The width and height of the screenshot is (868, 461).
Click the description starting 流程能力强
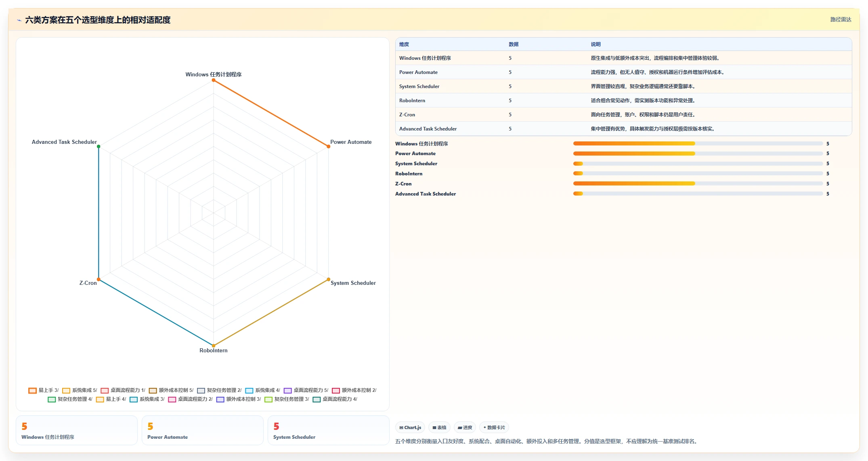pyautogui.click(x=658, y=72)
